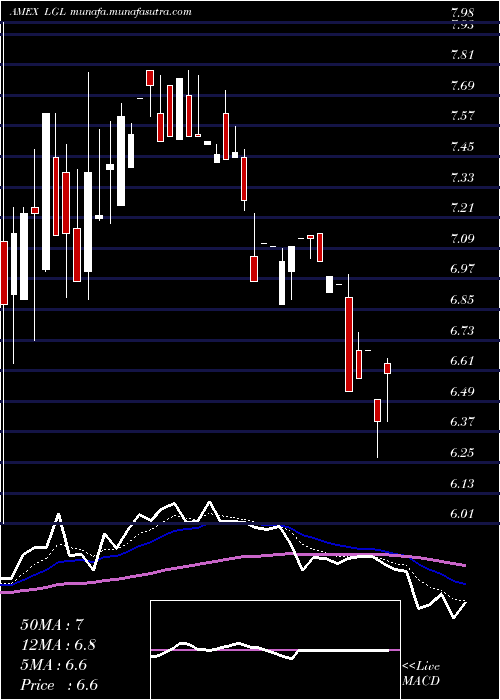This screenshot has width=500, height=700.
Task: Click the Price : 6.6 readout
Action: [59, 685]
